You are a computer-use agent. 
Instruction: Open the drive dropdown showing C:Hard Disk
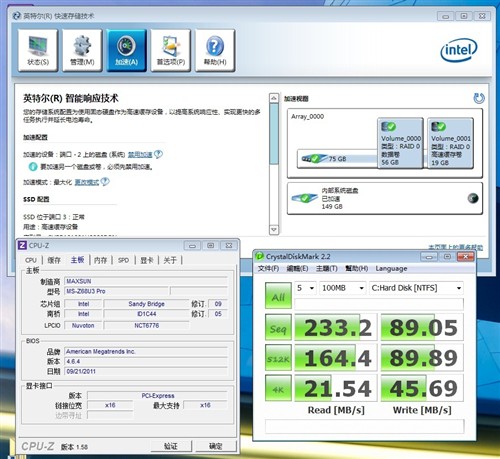pyautogui.click(x=416, y=288)
